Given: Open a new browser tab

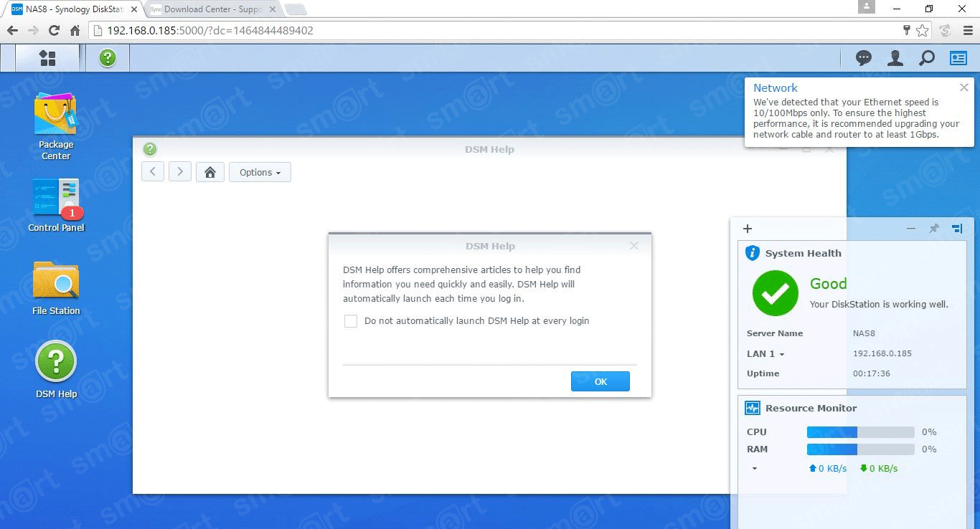Looking at the screenshot, I should pyautogui.click(x=295, y=9).
